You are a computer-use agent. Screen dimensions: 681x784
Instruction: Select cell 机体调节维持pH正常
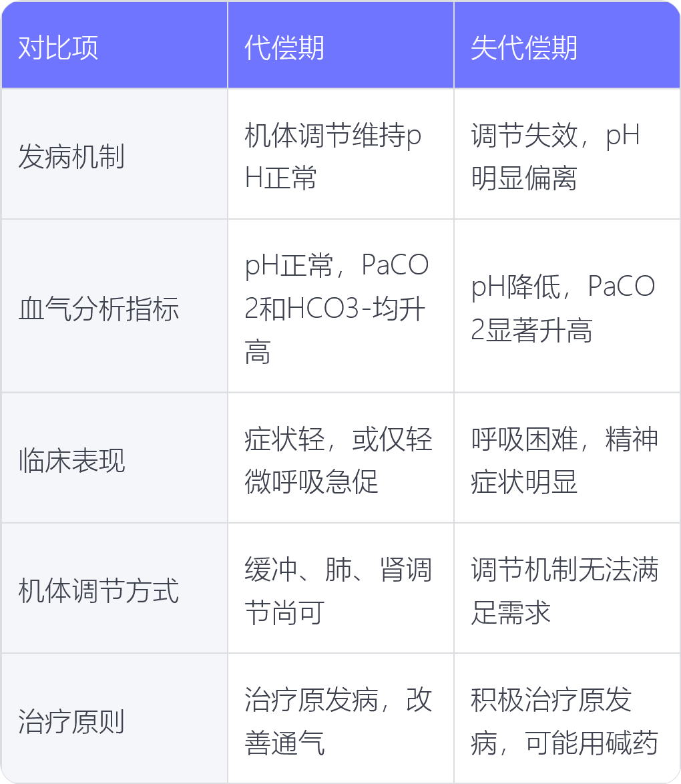click(x=340, y=154)
